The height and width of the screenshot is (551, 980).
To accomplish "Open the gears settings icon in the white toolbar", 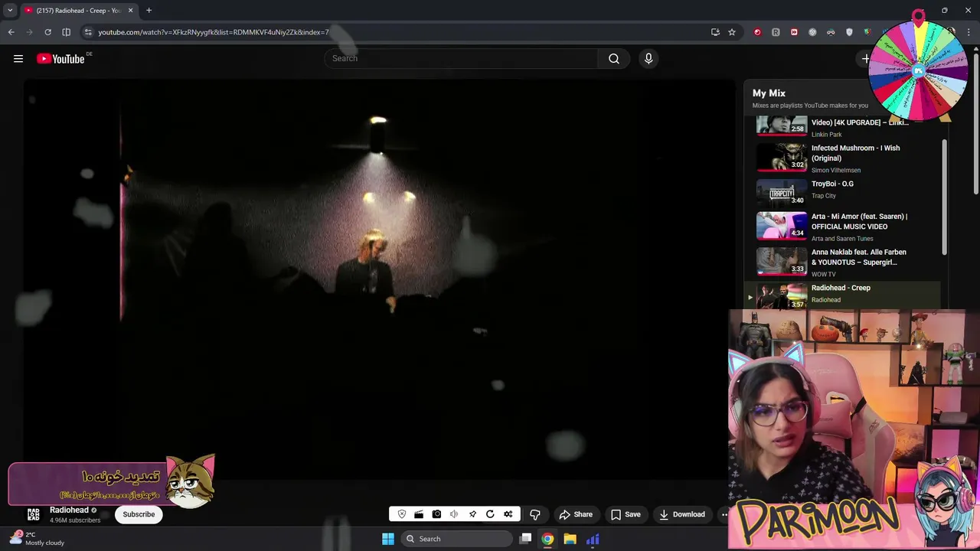I will pyautogui.click(x=508, y=514).
